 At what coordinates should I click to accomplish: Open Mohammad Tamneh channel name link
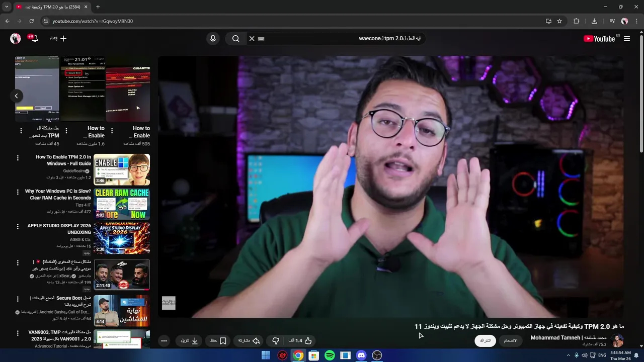(569, 337)
